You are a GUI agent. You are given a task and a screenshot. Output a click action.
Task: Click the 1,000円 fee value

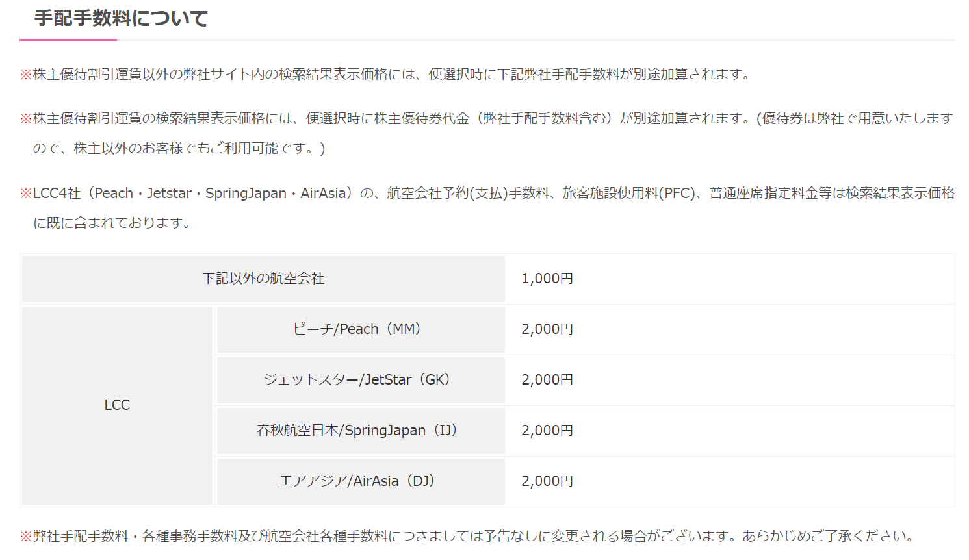pyautogui.click(x=547, y=279)
